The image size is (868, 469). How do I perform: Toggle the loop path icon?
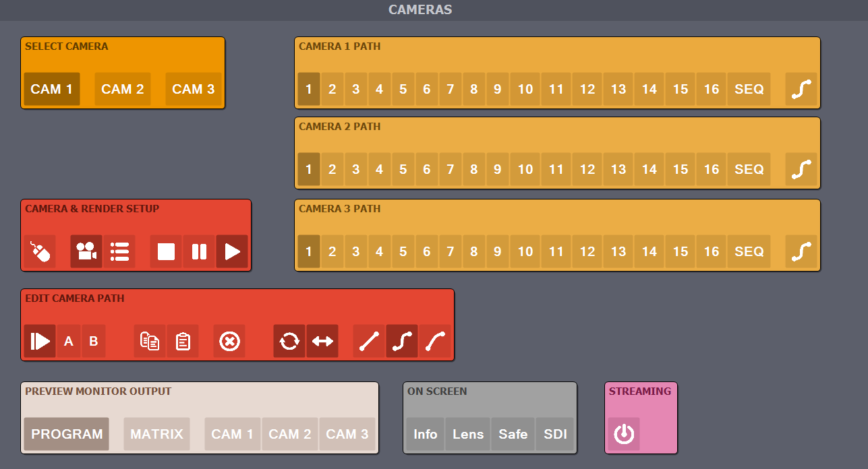coord(289,342)
